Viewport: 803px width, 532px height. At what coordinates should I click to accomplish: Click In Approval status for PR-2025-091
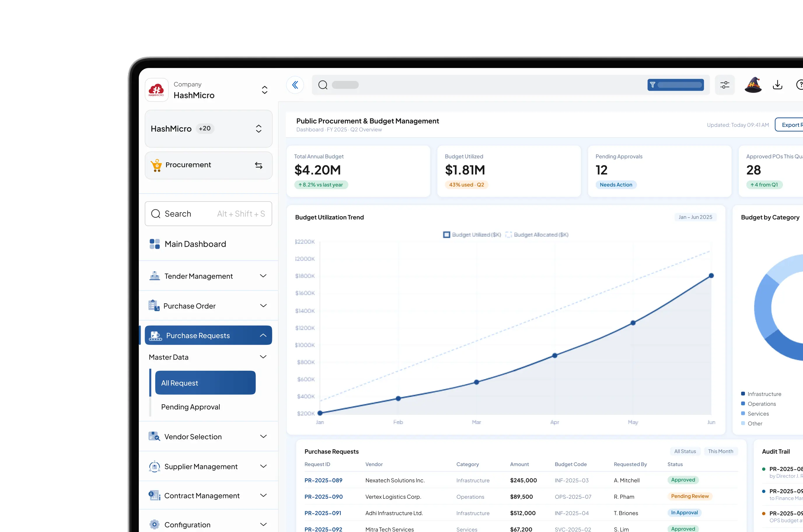pyautogui.click(x=684, y=512)
